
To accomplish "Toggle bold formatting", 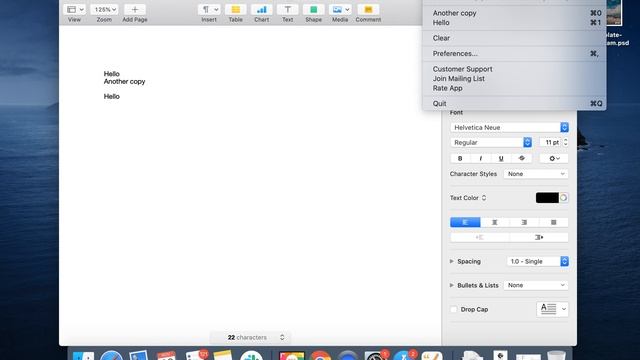I will click(460, 158).
